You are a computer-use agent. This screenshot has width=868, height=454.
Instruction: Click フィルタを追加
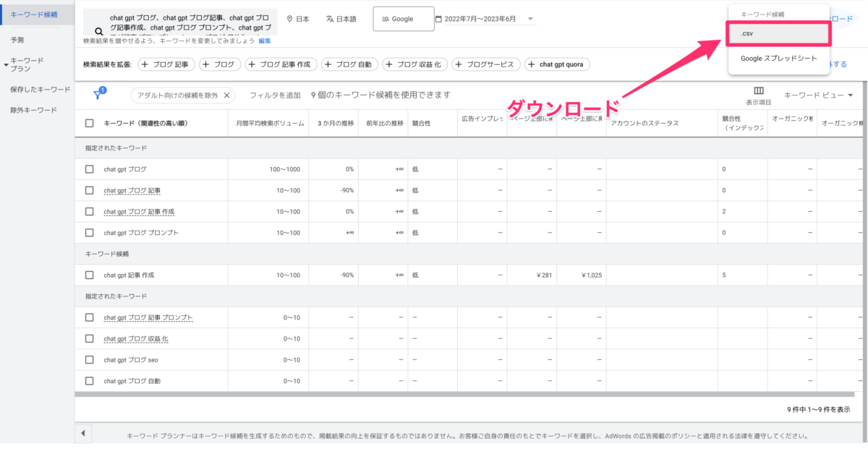275,95
